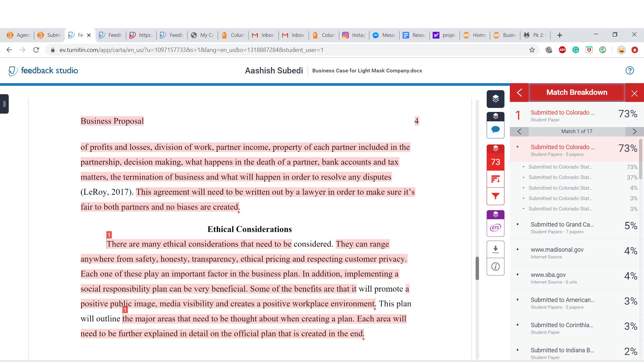Open the left page thumbnail handle
This screenshot has width=644, height=362.
click(4, 104)
